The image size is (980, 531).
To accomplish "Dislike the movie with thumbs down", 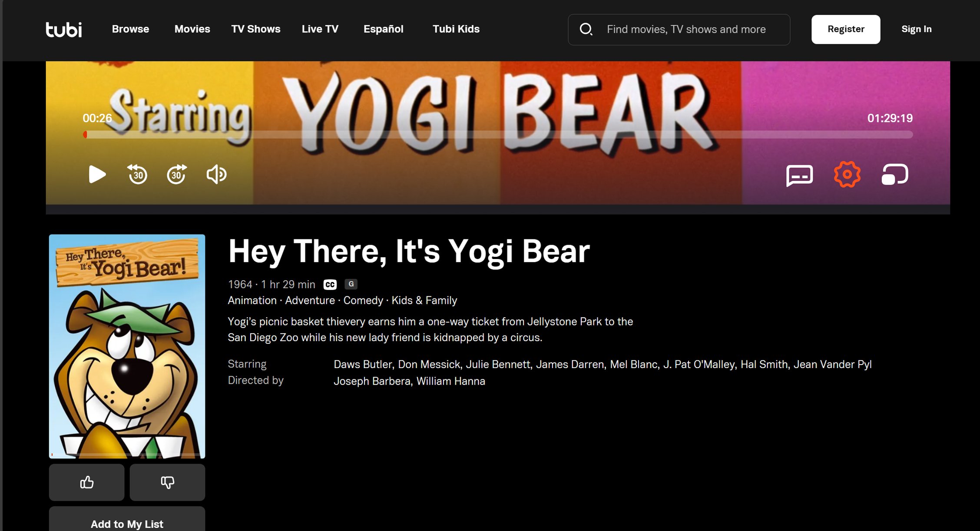I will 167,482.
